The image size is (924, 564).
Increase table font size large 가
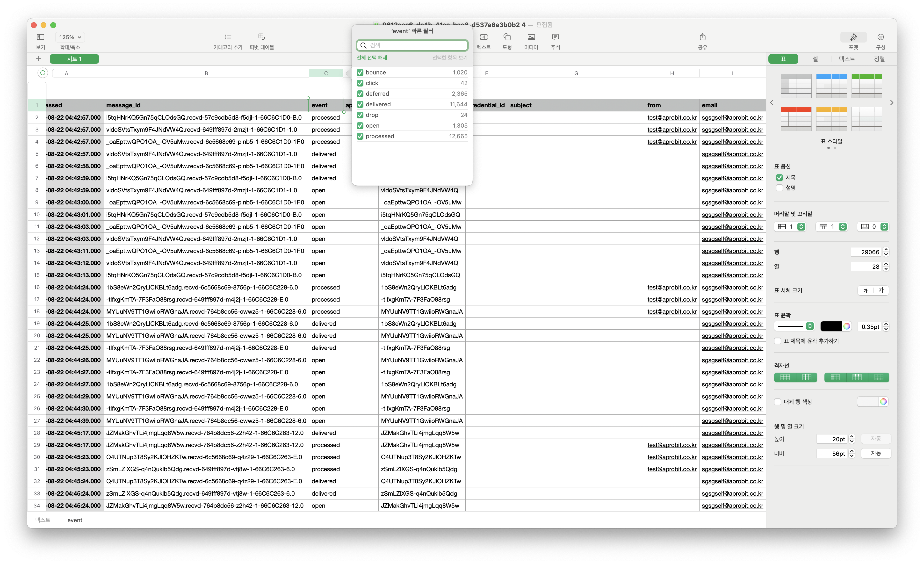pos(881,291)
